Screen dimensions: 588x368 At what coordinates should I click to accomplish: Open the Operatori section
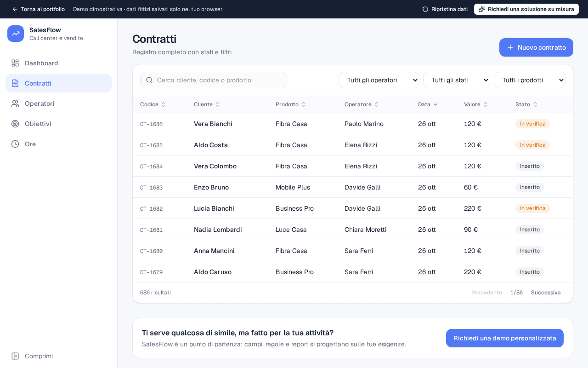tap(58, 103)
